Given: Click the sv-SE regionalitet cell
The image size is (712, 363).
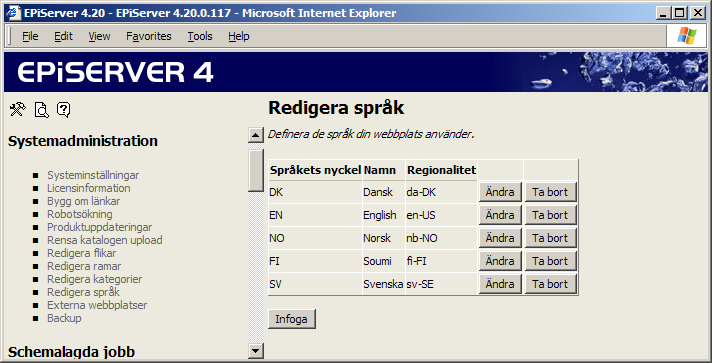Looking at the screenshot, I should click(441, 284).
